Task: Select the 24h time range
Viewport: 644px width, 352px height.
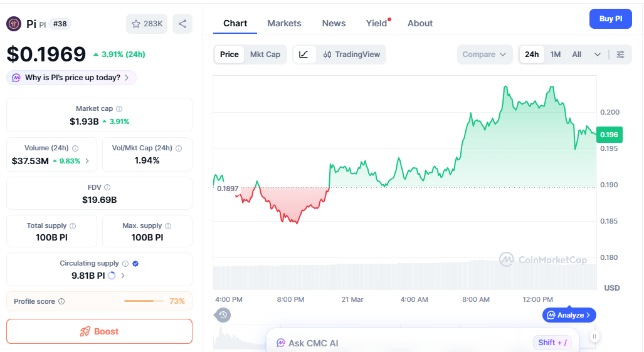Action: pyautogui.click(x=532, y=54)
